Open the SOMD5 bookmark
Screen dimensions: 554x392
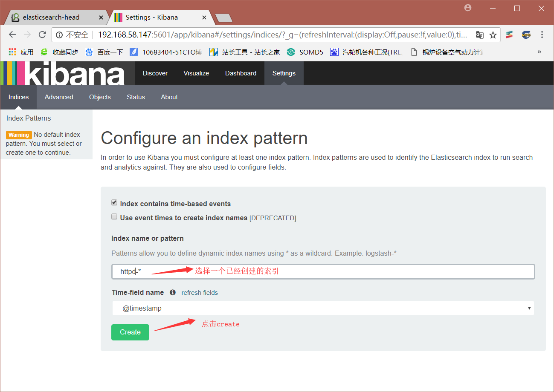coord(305,52)
